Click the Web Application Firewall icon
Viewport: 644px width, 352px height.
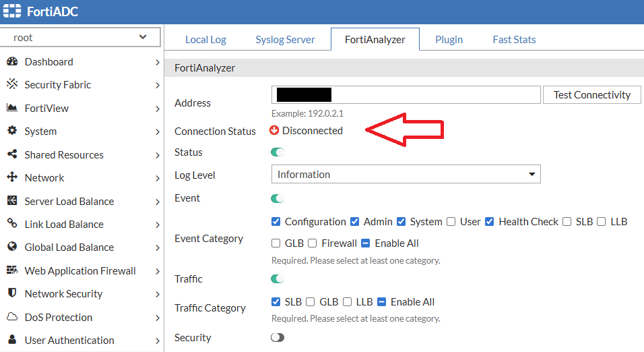(12, 270)
